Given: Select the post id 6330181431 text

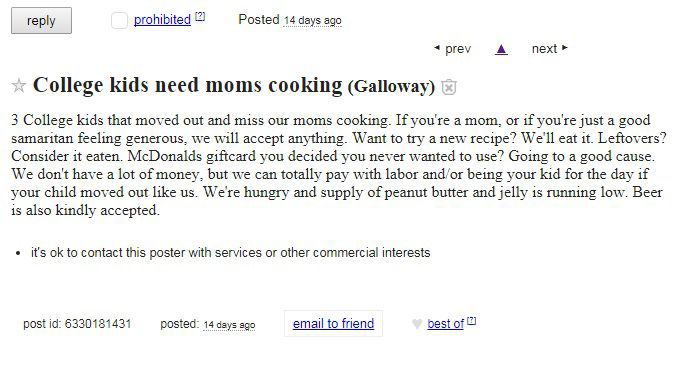Looking at the screenshot, I should coord(77,324).
